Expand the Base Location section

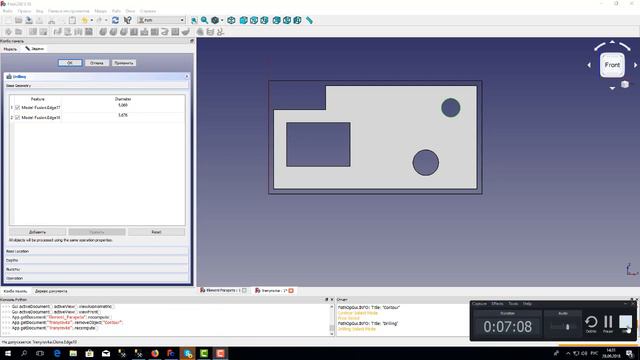coord(97,251)
